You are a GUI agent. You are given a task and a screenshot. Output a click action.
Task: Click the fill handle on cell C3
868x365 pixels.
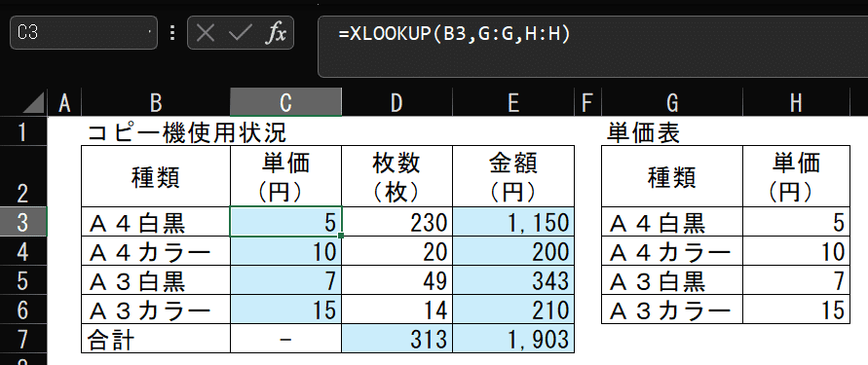pyautogui.click(x=342, y=237)
